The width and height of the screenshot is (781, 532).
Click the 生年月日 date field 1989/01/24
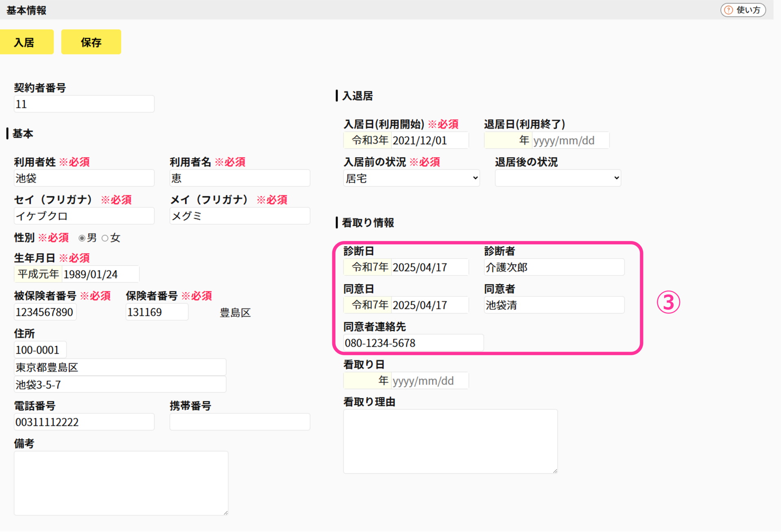pyautogui.click(x=100, y=274)
